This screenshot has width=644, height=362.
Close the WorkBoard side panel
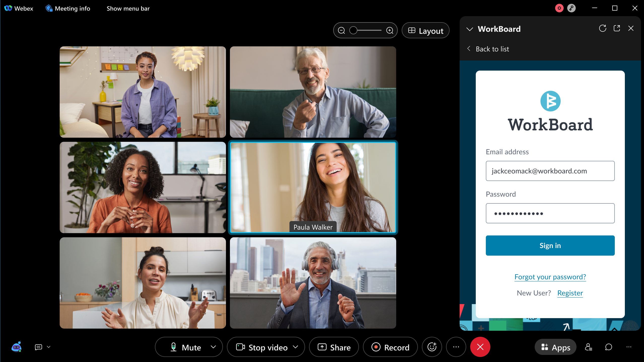[x=631, y=28]
